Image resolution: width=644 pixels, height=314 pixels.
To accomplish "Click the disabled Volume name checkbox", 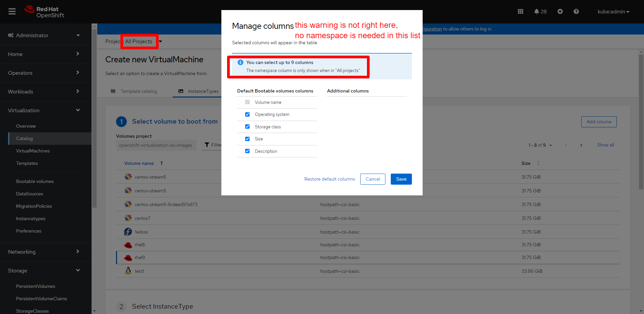I will (247, 102).
